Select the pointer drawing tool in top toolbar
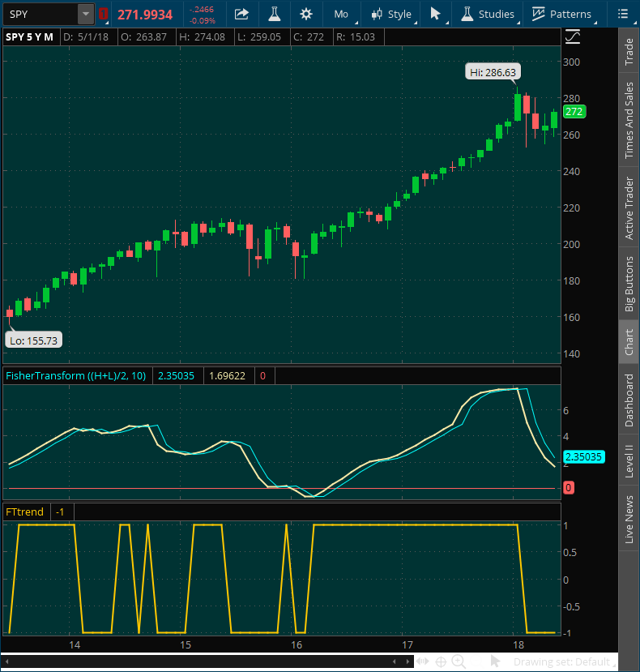This screenshot has width=640, height=672. (x=436, y=14)
